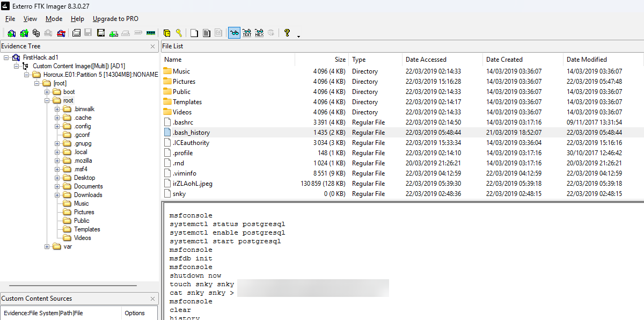Image resolution: width=644 pixels, height=320 pixels.
Task: Click automatic file view glasses icon
Action: pos(234,33)
